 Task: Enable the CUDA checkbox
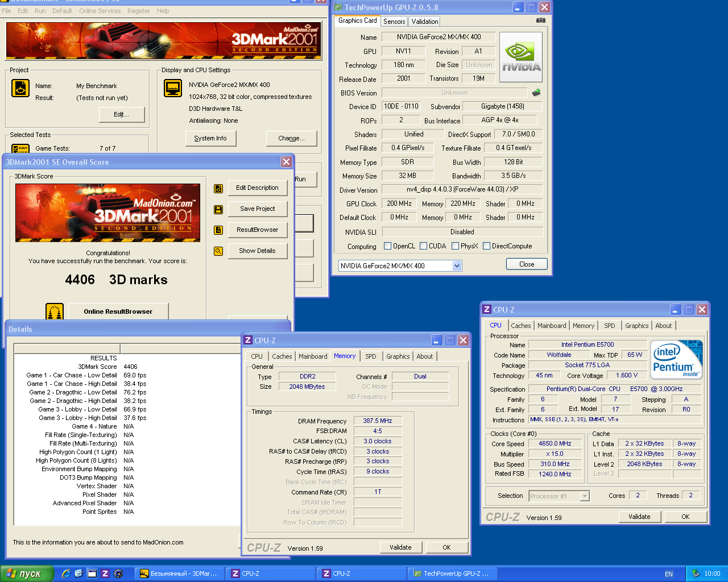pos(423,246)
